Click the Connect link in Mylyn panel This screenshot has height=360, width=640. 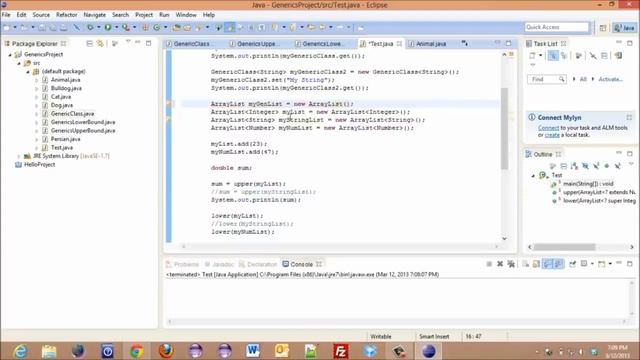coord(548,128)
